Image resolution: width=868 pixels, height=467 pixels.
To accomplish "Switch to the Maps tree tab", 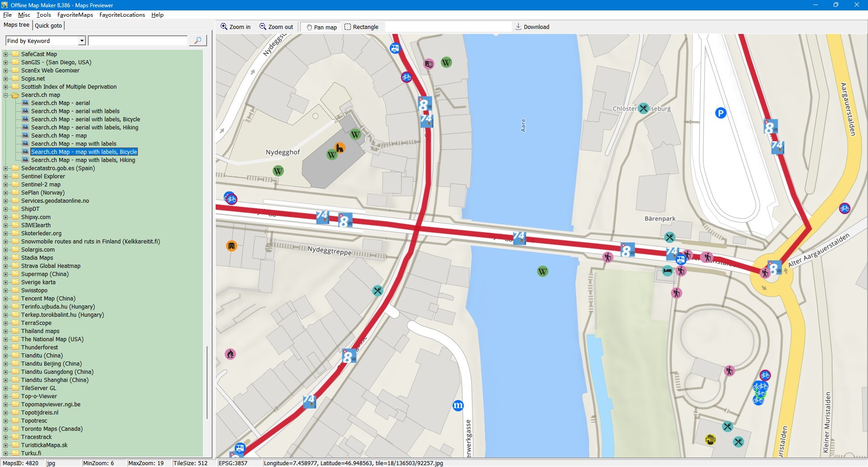I will [16, 25].
